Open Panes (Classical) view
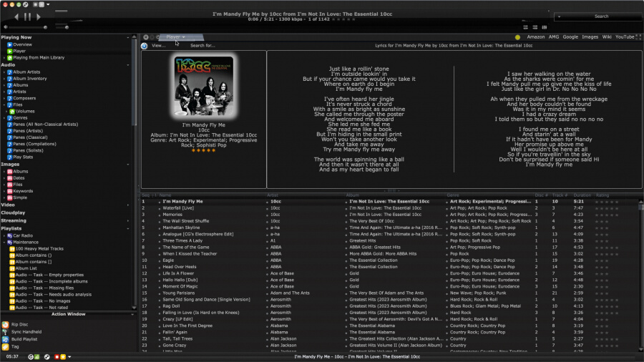Image resolution: width=644 pixels, height=362 pixels. pos(30,137)
